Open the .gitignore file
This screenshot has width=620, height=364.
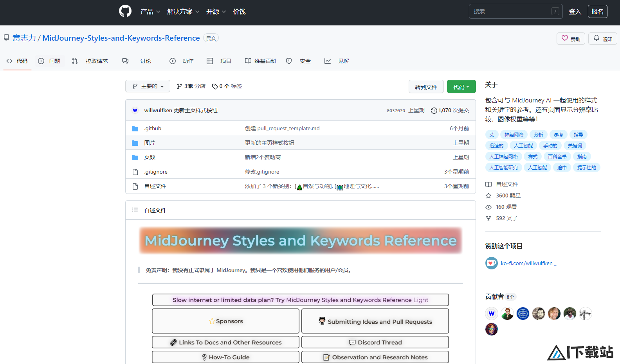coord(156,172)
